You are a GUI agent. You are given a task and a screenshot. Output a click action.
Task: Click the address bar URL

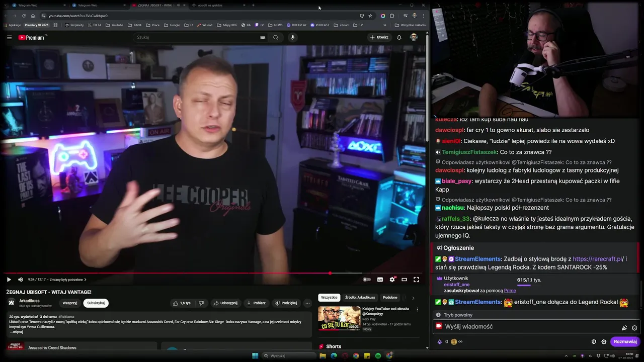[x=78, y=16]
